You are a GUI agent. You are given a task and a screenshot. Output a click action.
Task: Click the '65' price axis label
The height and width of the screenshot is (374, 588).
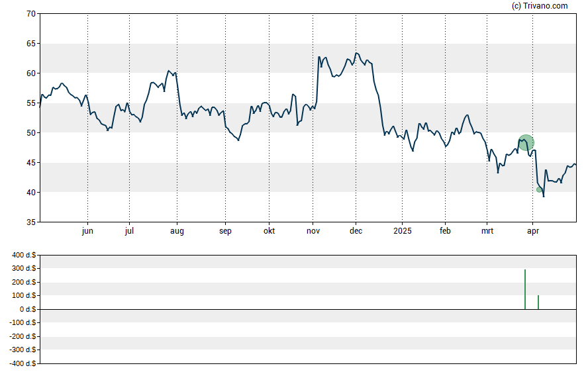click(31, 44)
